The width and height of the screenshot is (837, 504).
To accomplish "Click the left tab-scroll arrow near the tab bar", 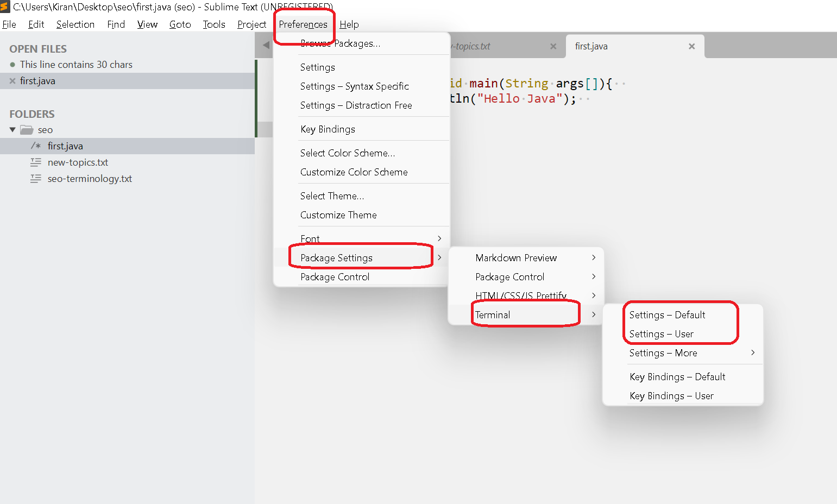I will click(264, 45).
